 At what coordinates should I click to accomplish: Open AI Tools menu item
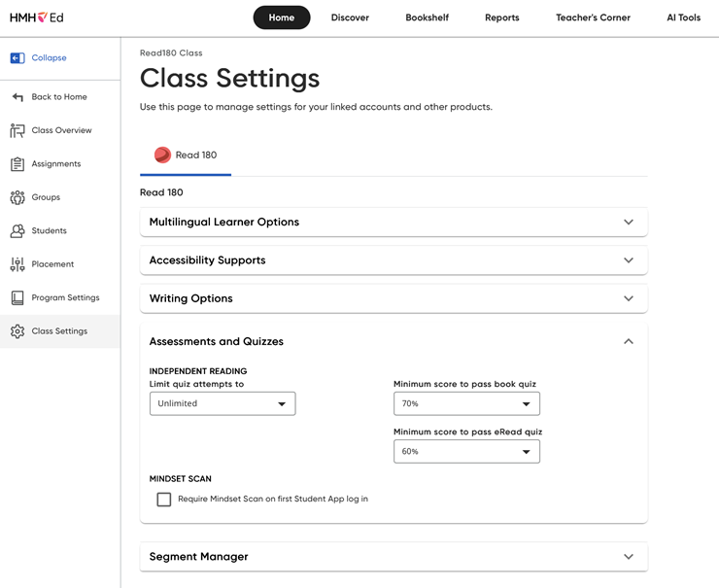(x=683, y=17)
